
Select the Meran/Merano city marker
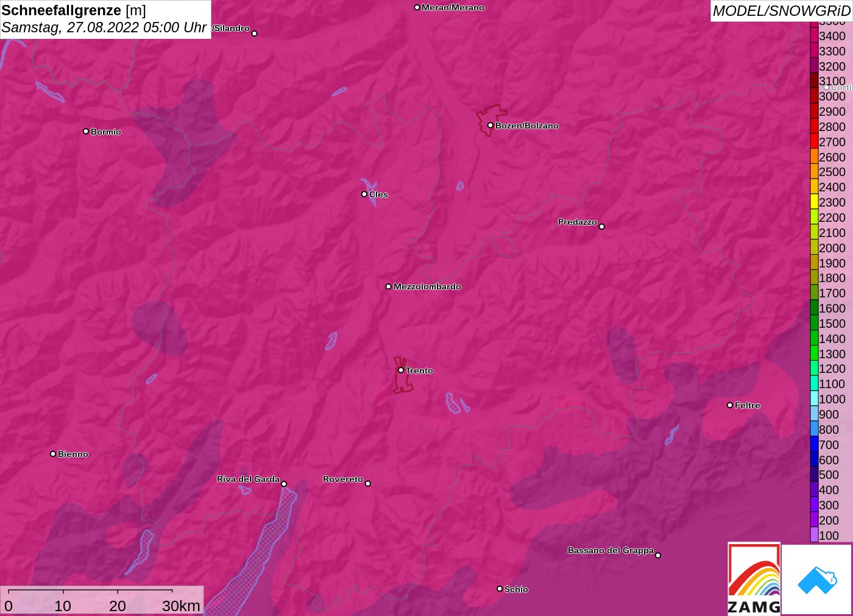click(x=417, y=7)
